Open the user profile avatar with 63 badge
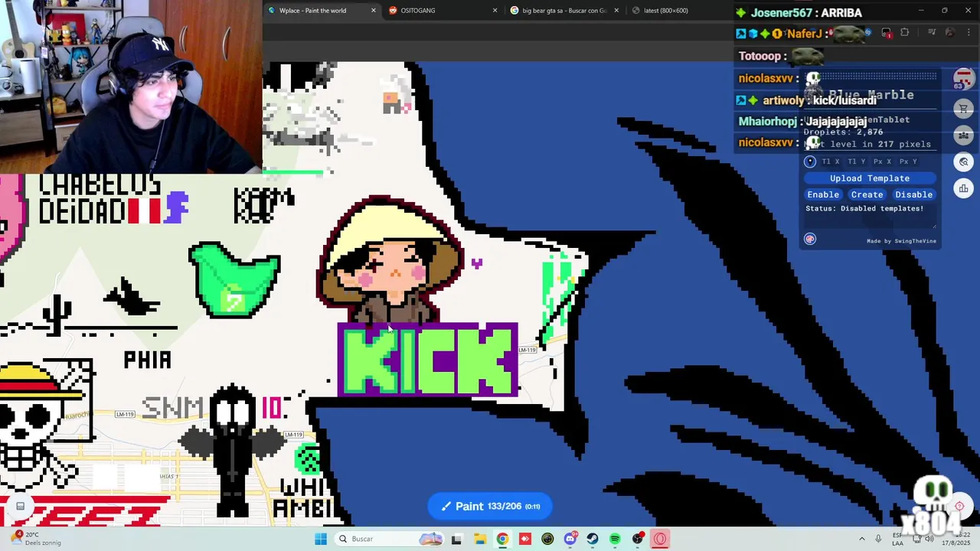980x551 pixels. (x=963, y=79)
